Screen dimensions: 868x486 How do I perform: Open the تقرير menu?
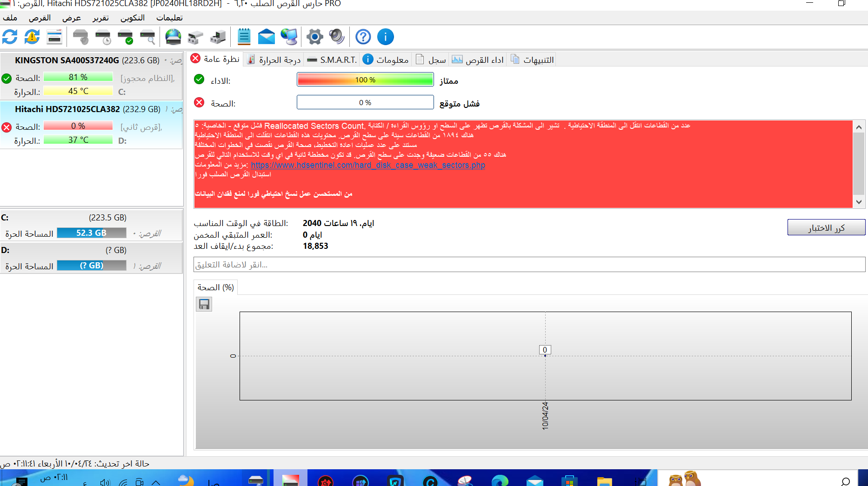tap(100, 18)
